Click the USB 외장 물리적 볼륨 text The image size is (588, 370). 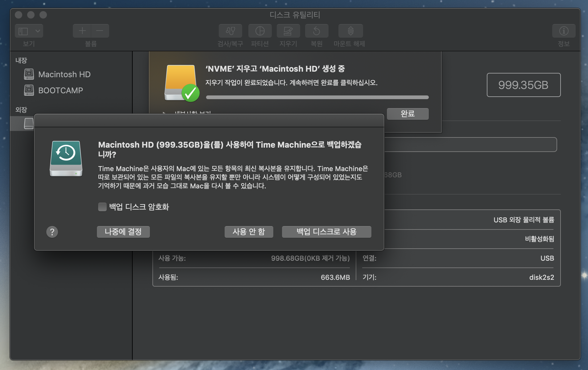524,220
